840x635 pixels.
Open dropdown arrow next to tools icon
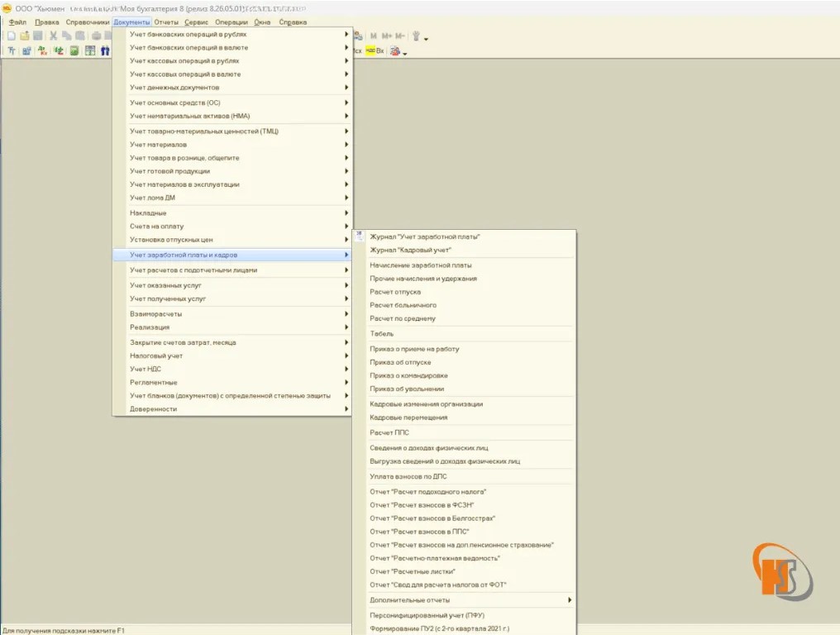[x=426, y=39]
